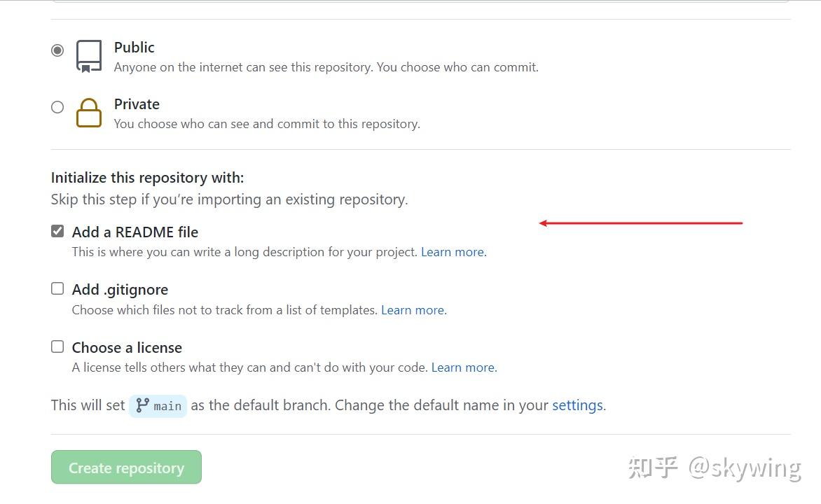
Task: Click the Private option label
Action: 137,104
